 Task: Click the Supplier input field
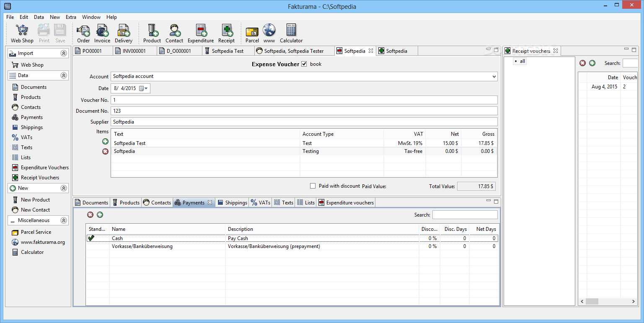tap(304, 122)
